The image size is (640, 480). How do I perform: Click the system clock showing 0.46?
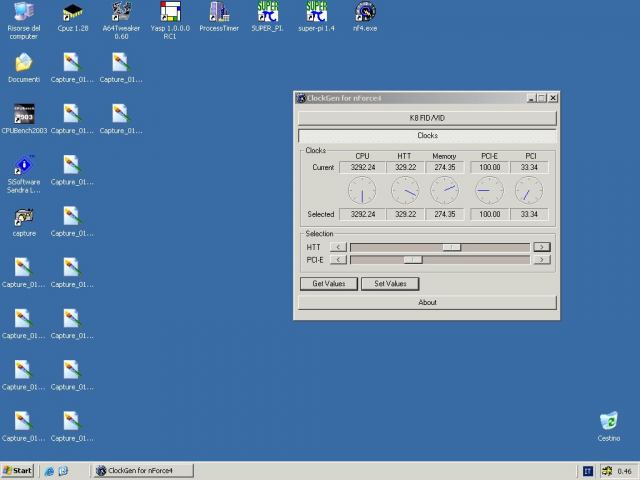pos(624,471)
